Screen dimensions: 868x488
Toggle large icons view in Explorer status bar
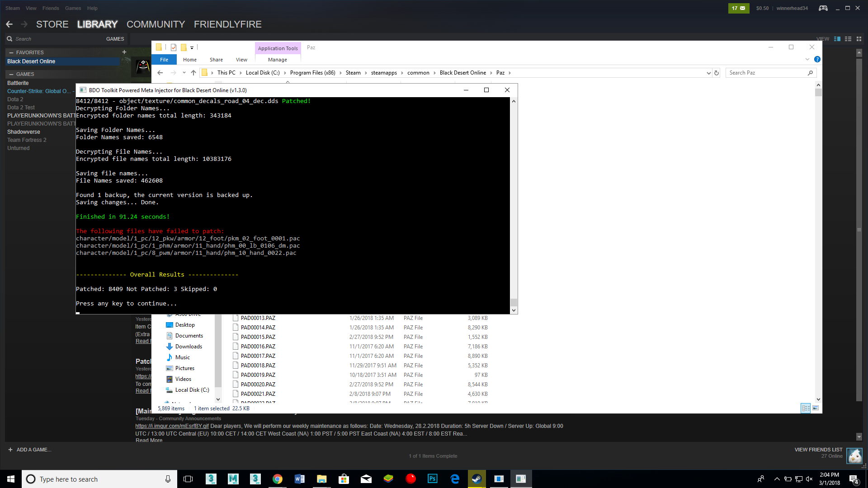(x=816, y=408)
